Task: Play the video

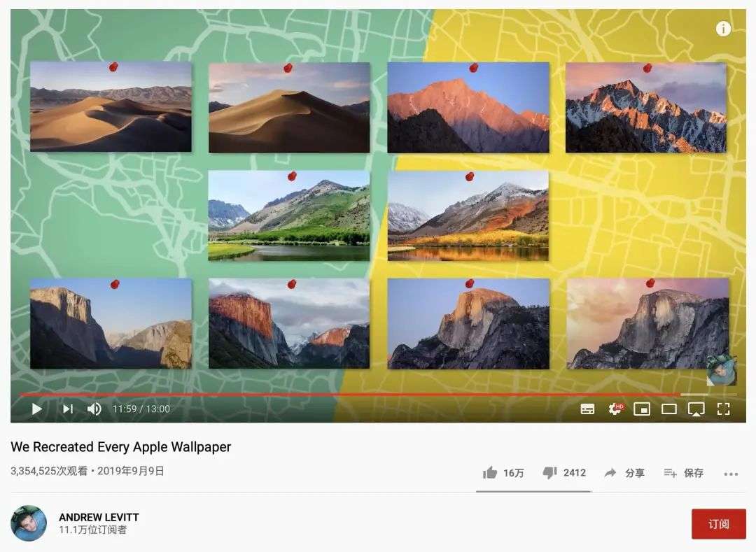Action: [x=36, y=409]
